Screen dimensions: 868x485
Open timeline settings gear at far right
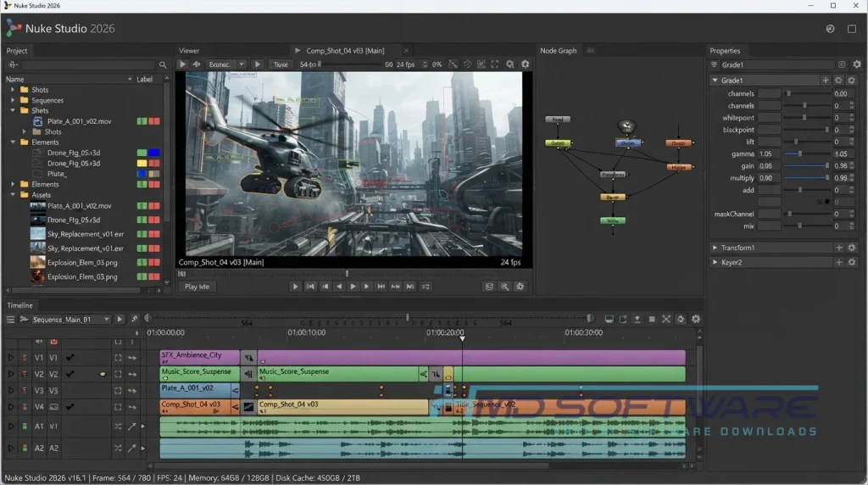[x=696, y=319]
